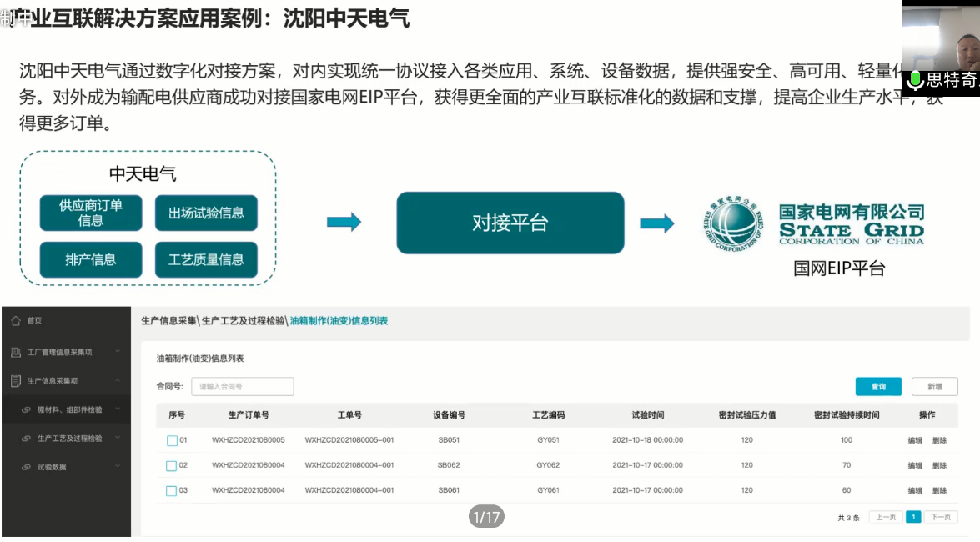Click the 新增 add button

click(934, 386)
